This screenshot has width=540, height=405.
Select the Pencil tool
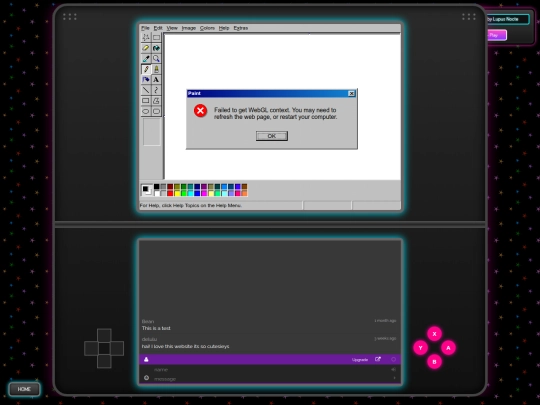pos(146,69)
